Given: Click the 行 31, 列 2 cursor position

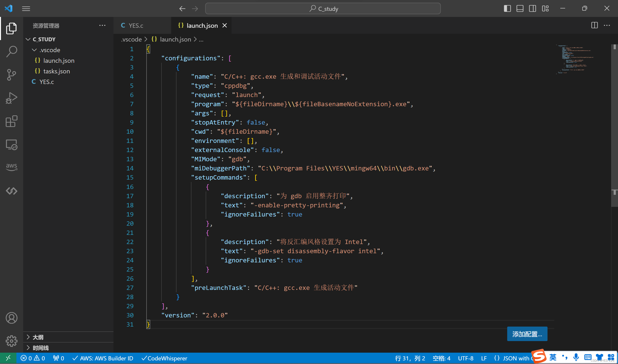Looking at the screenshot, I should [x=410, y=358].
